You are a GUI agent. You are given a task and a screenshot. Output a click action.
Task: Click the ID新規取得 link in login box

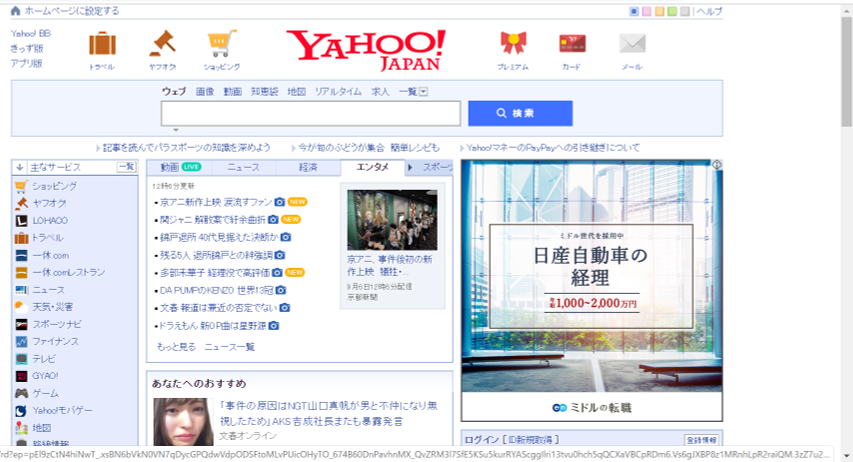point(530,439)
